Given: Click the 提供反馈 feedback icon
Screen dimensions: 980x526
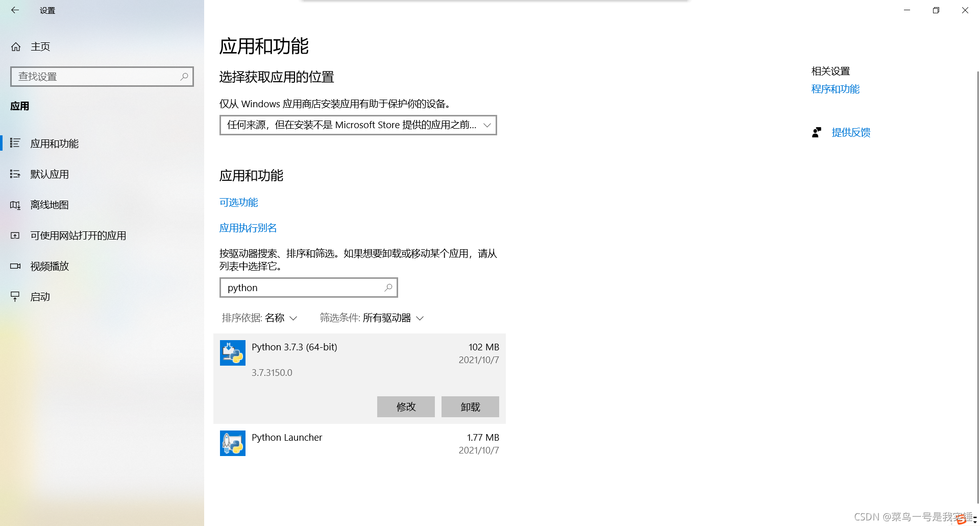Looking at the screenshot, I should (817, 132).
